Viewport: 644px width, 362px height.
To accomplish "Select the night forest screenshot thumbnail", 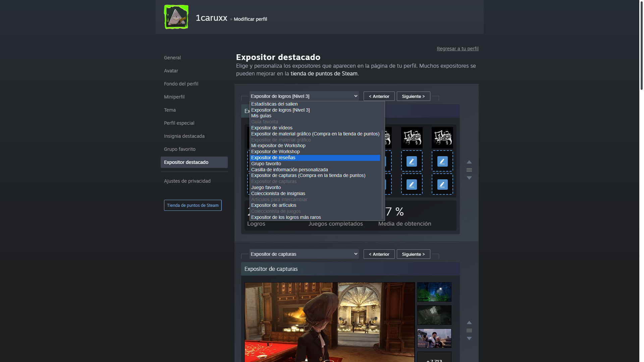I will [434, 292].
